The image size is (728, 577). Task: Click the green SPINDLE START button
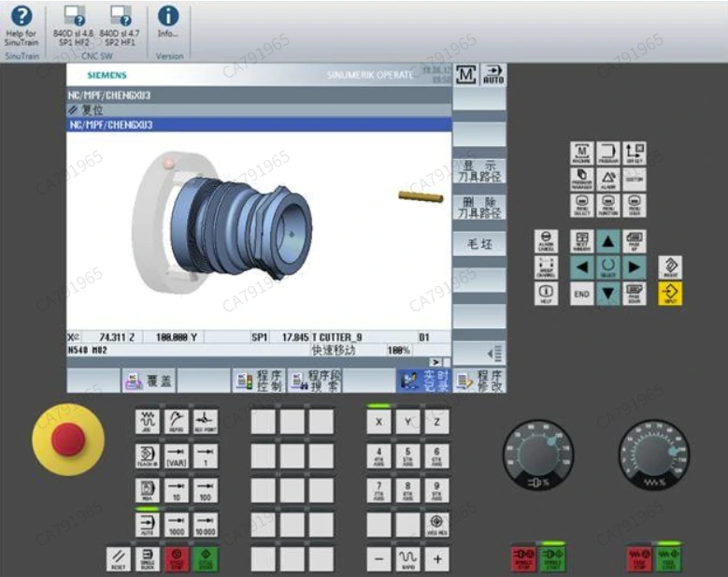click(x=552, y=559)
